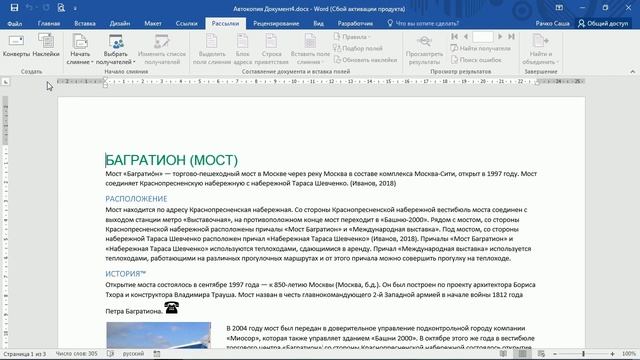Click русский language indicator
The image size is (640, 360).
pyautogui.click(x=133, y=354)
